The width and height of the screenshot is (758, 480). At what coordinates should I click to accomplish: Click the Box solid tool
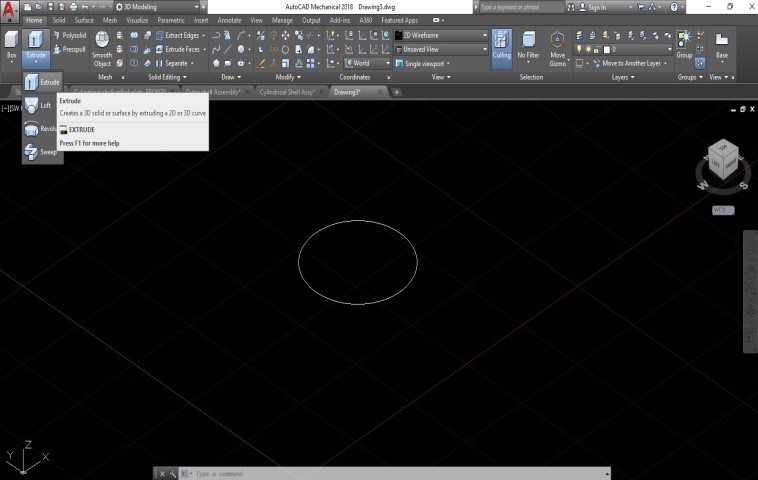11,44
